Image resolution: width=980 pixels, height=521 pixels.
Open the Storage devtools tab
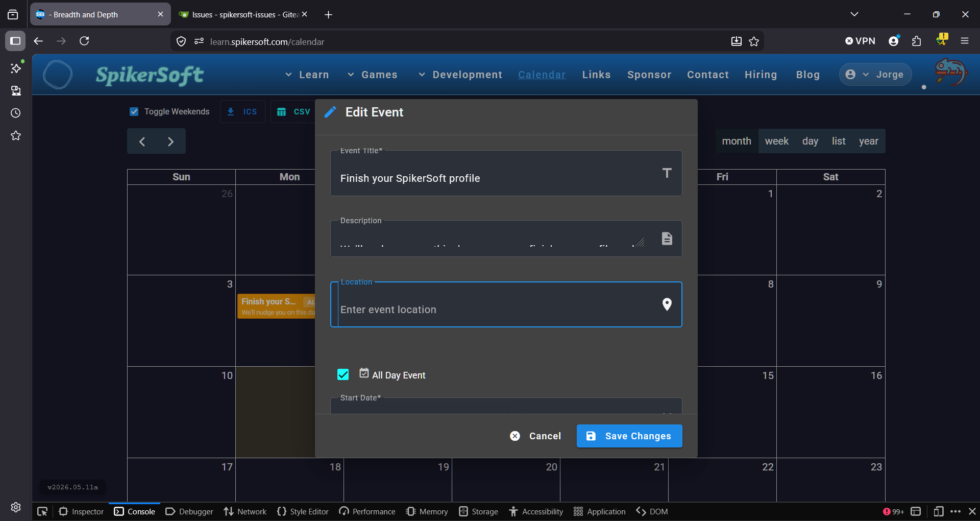[478, 511]
